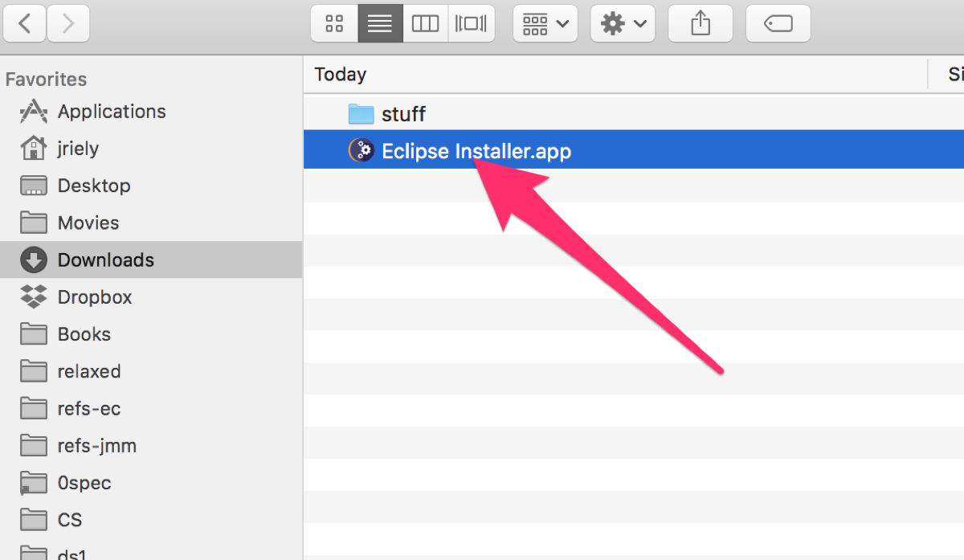
Task: Open the Applications sidebar shortcut
Action: pyautogui.click(x=112, y=111)
